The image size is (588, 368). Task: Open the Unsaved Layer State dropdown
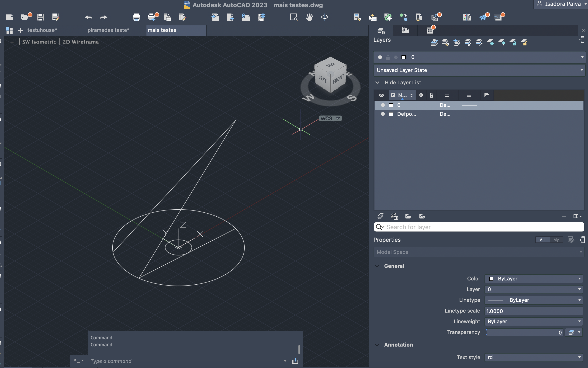[479, 70]
